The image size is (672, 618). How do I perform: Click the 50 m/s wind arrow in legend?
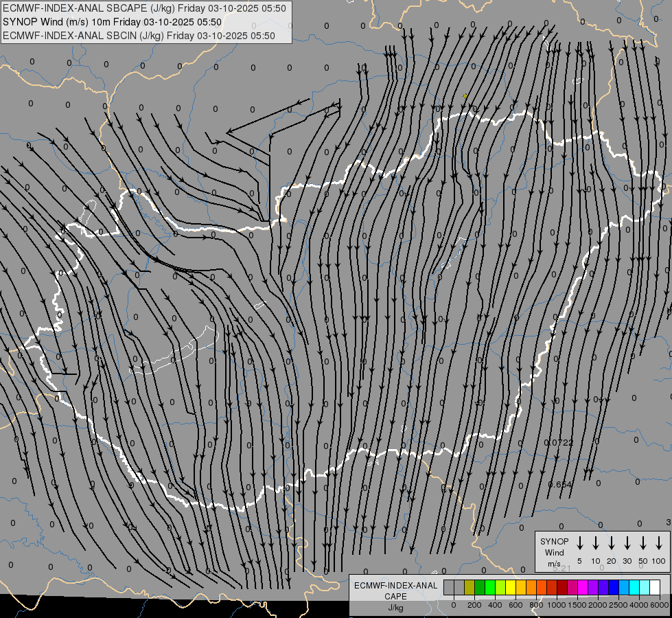[643, 543]
